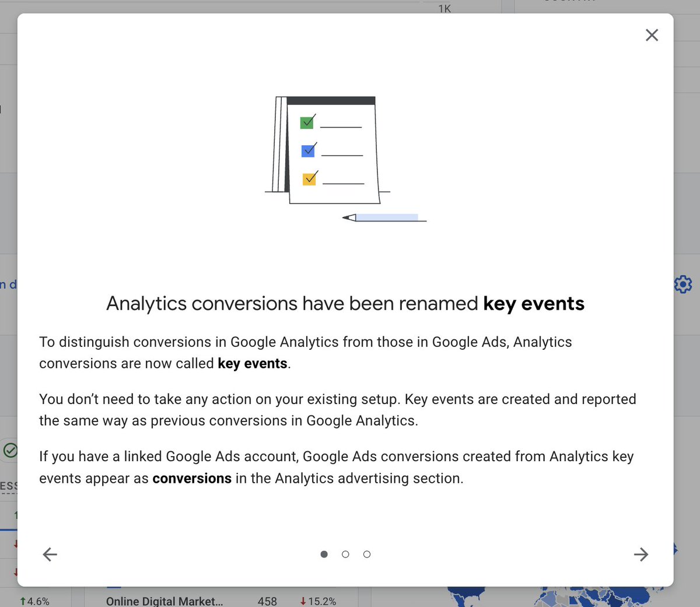
Task: Click the green checkmark status icon at left
Action: 10,450
